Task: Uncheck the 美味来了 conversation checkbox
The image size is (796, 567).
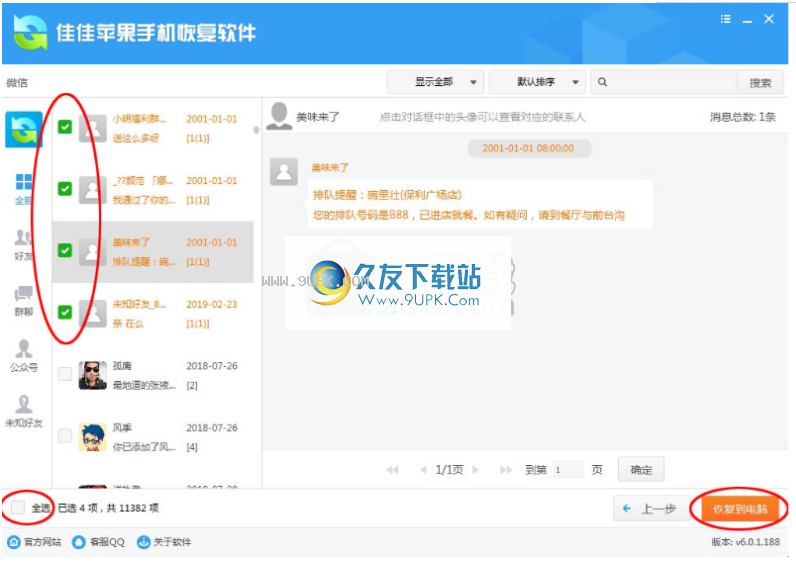Action: coord(65,250)
